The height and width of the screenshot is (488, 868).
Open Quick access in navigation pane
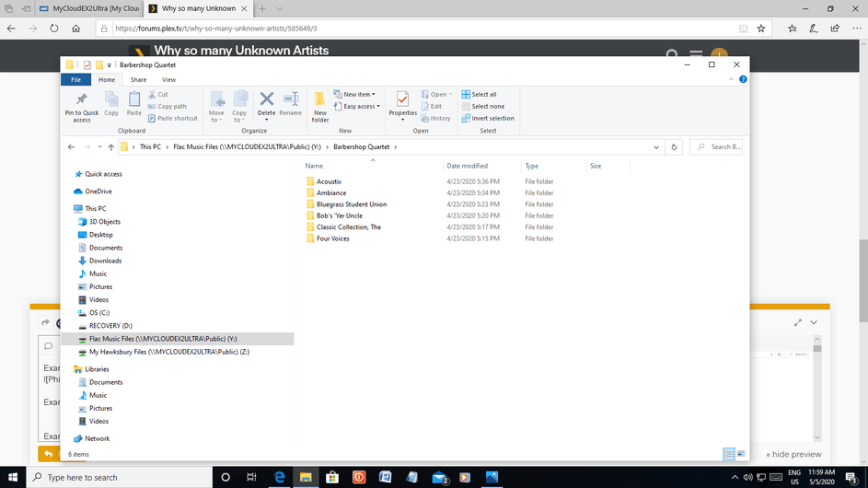103,174
